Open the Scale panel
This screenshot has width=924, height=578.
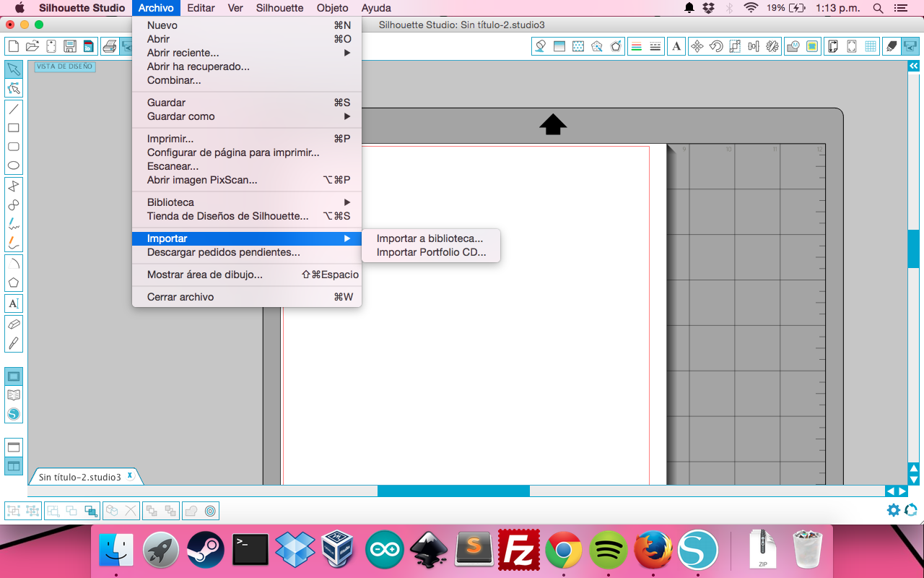(735, 46)
